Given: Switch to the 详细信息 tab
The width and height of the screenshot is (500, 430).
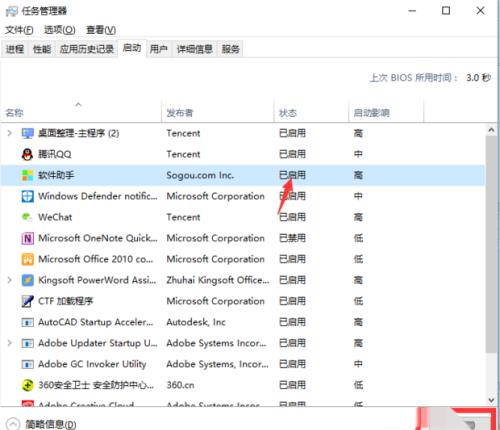Looking at the screenshot, I should (x=195, y=49).
